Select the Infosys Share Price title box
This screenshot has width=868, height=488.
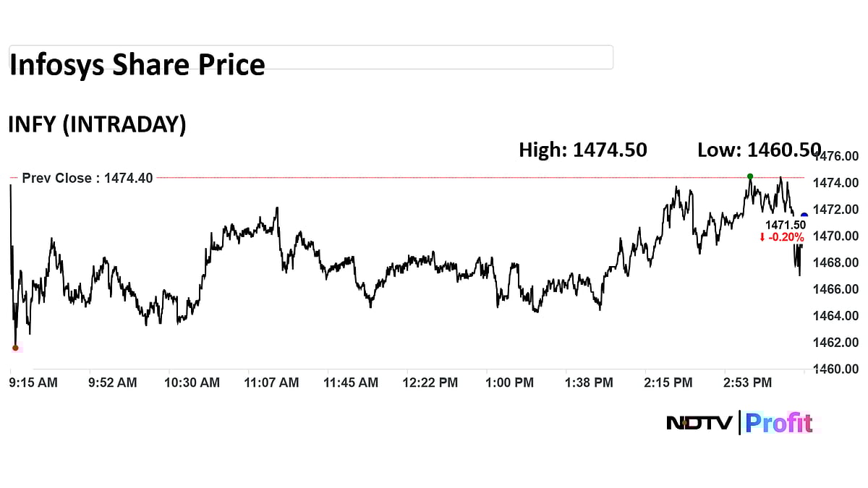click(x=311, y=58)
